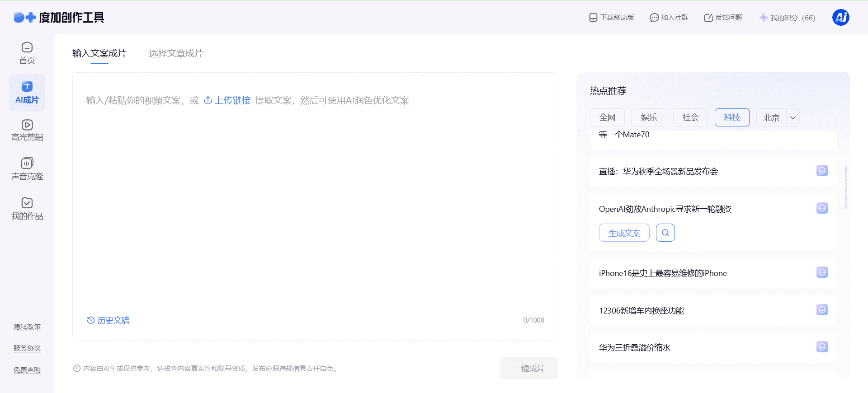Select the 社会 category filter

tap(690, 117)
